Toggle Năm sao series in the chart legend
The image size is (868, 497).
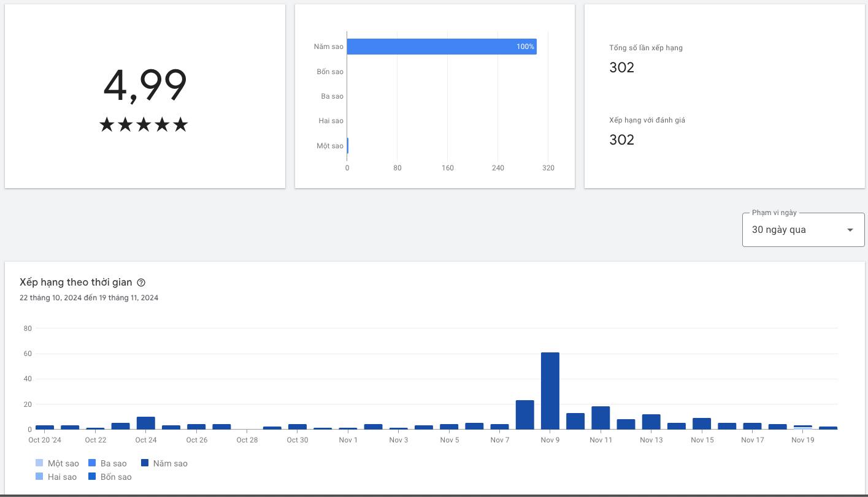[164, 463]
